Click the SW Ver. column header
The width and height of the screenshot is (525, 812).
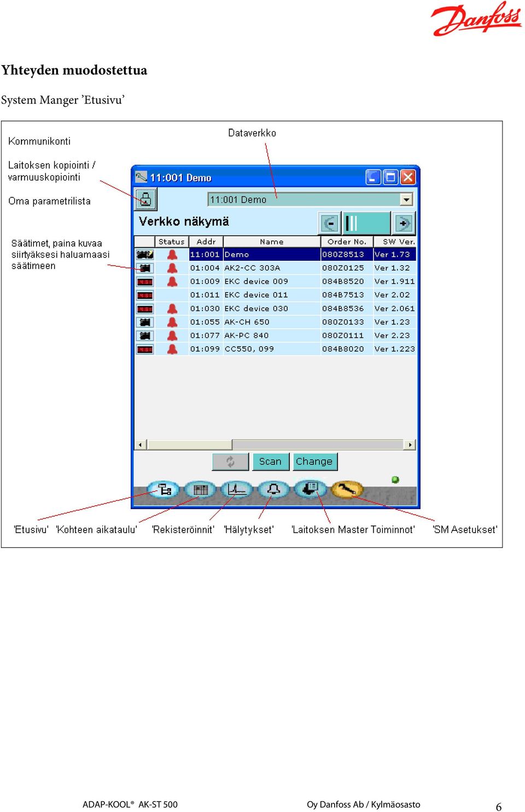[395, 242]
